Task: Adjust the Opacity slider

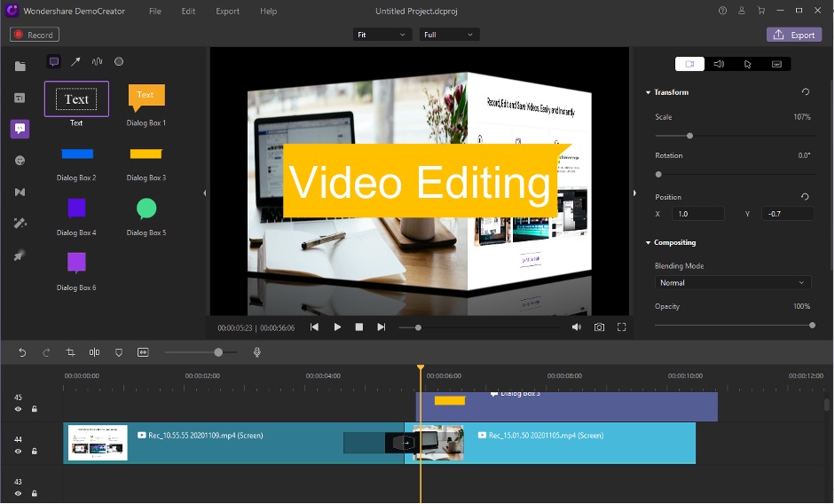Action: pyautogui.click(x=811, y=326)
